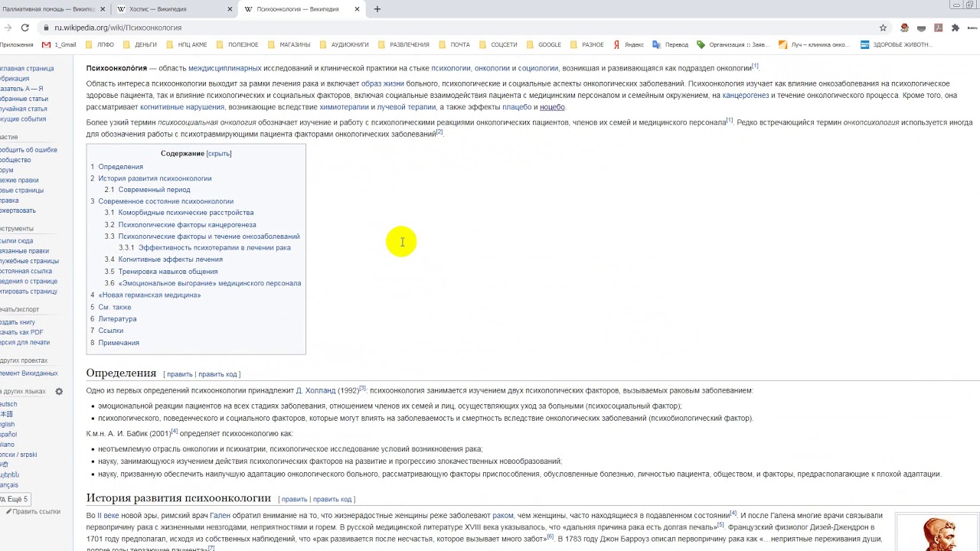Open the плацебо link
This screenshot has height=551, width=980.
pyautogui.click(x=516, y=107)
